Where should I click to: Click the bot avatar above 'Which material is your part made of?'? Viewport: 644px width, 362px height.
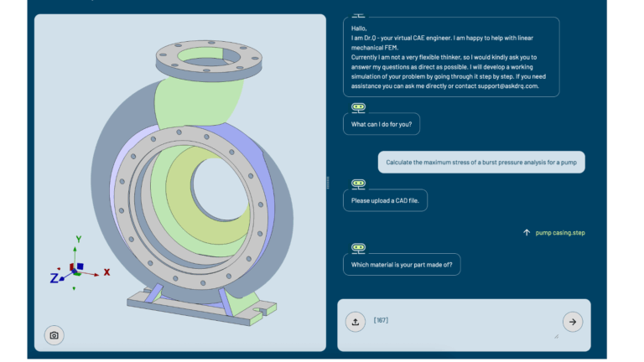358,248
